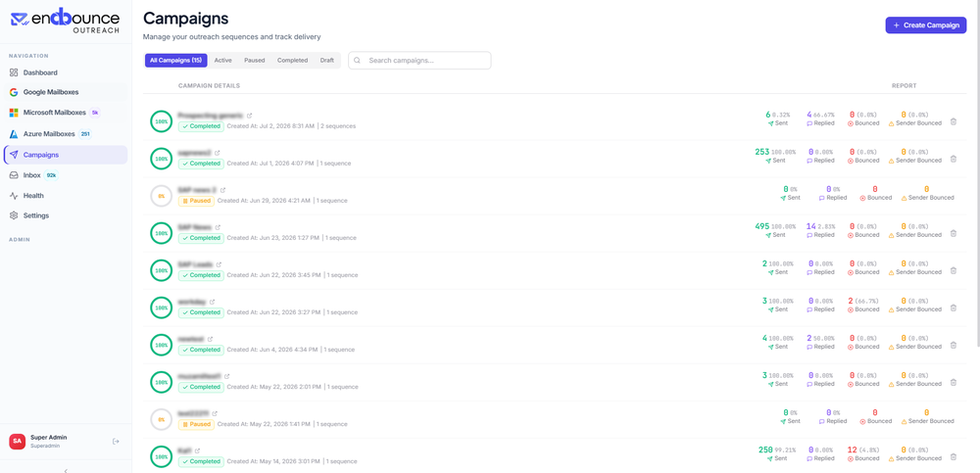Open Azure Mailboxes section
The image size is (980, 473).
tap(65, 134)
